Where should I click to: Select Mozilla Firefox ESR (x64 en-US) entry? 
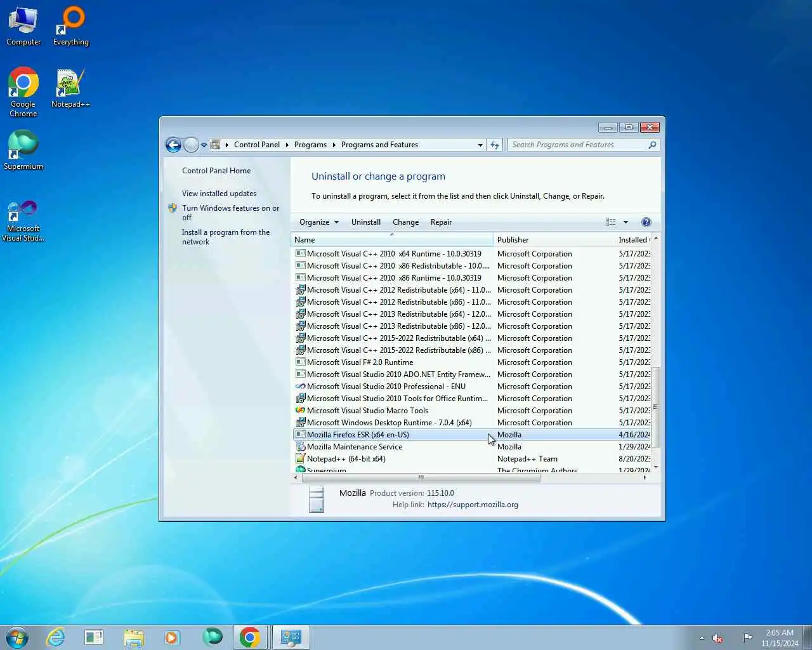pyautogui.click(x=472, y=435)
